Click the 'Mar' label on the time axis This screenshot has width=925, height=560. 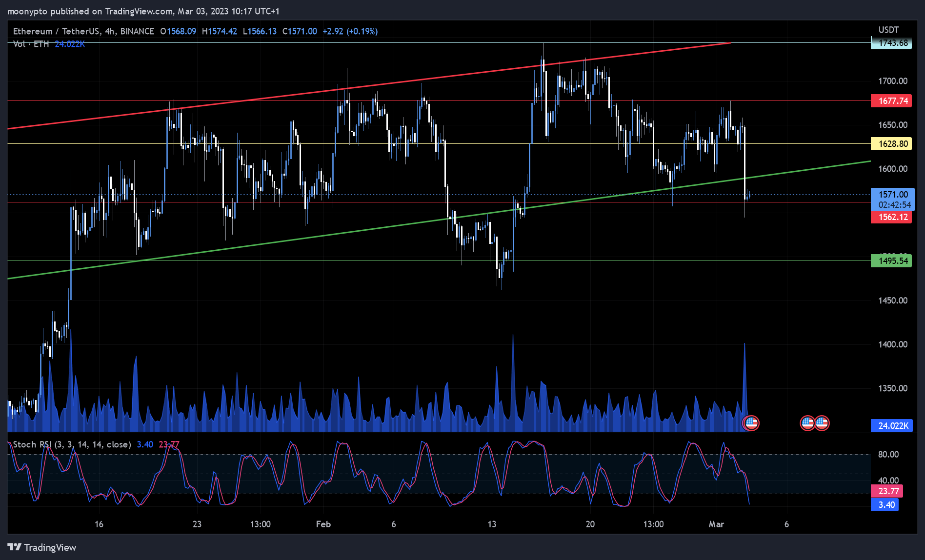(717, 524)
